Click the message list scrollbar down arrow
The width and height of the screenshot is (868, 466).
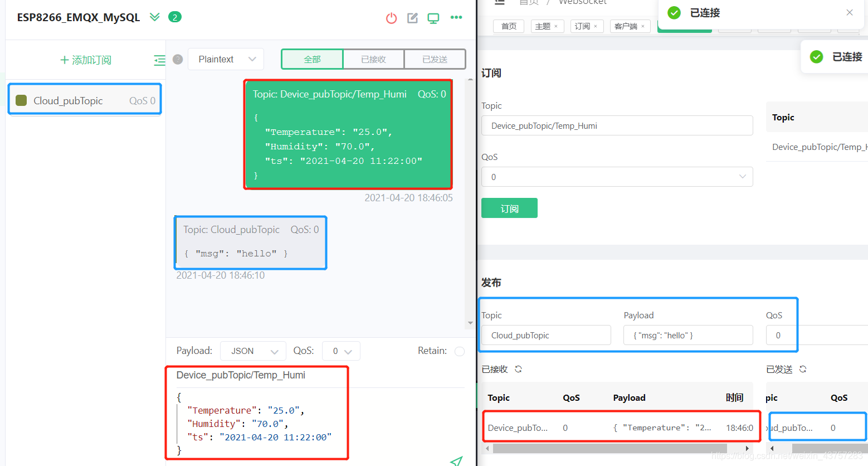click(470, 323)
